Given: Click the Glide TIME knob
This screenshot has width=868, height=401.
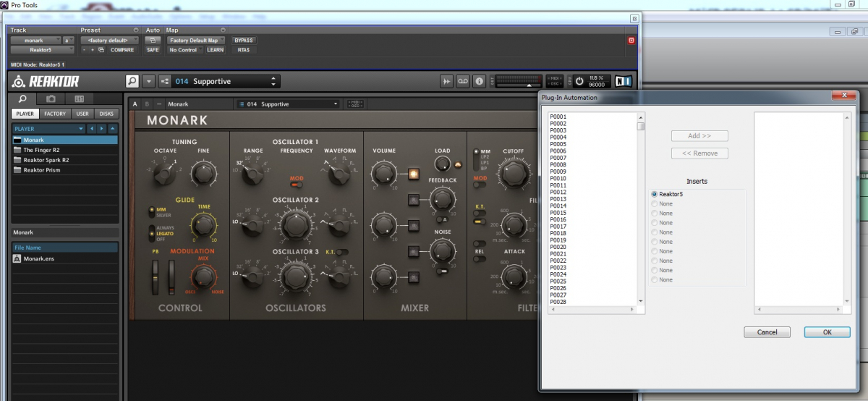Looking at the screenshot, I should pos(204,224).
